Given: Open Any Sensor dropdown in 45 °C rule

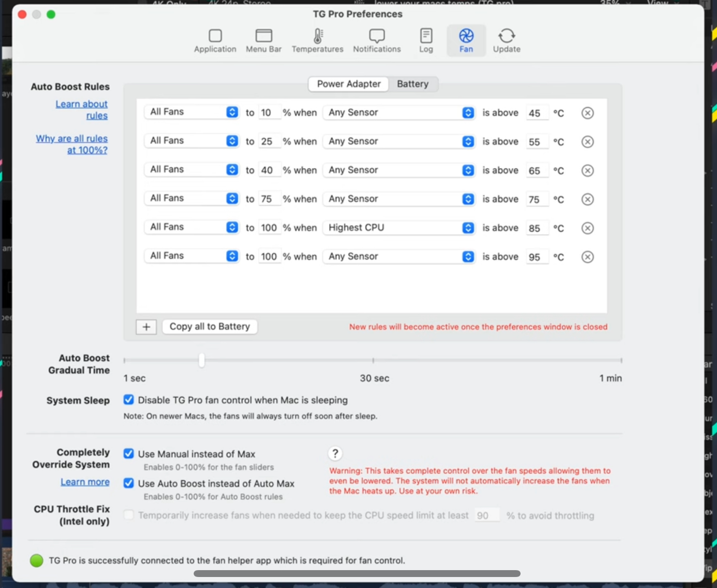Looking at the screenshot, I should pos(399,113).
